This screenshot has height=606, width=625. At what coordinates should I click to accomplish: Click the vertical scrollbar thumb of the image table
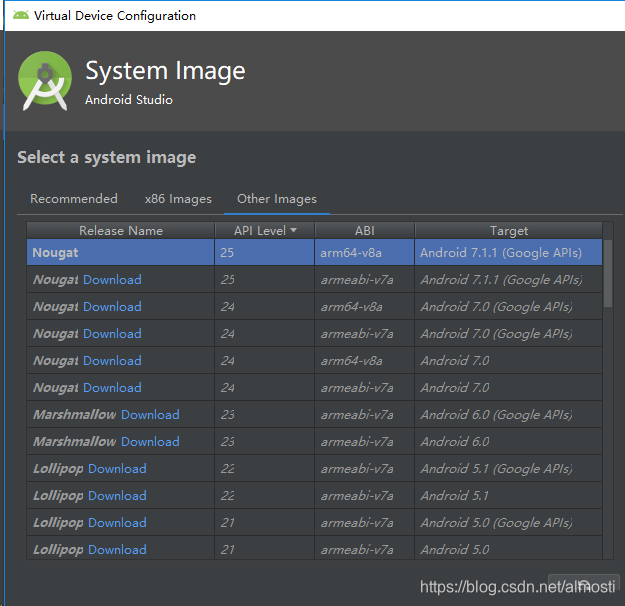pos(607,273)
